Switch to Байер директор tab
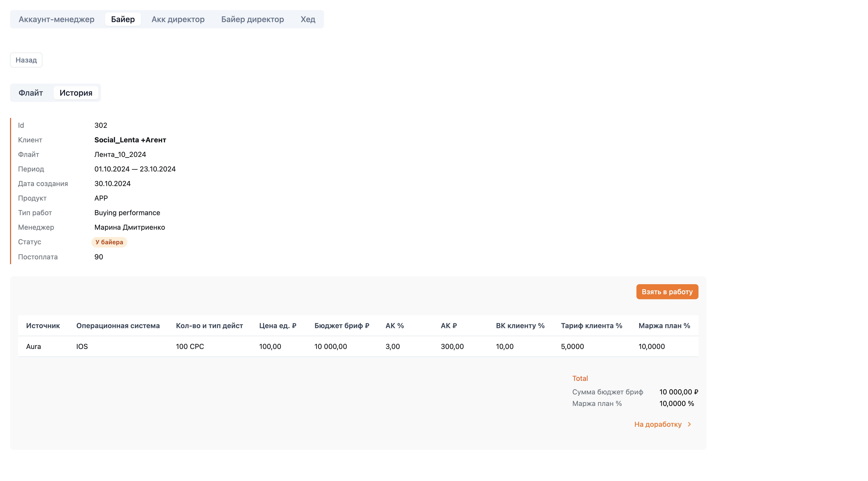 click(252, 19)
